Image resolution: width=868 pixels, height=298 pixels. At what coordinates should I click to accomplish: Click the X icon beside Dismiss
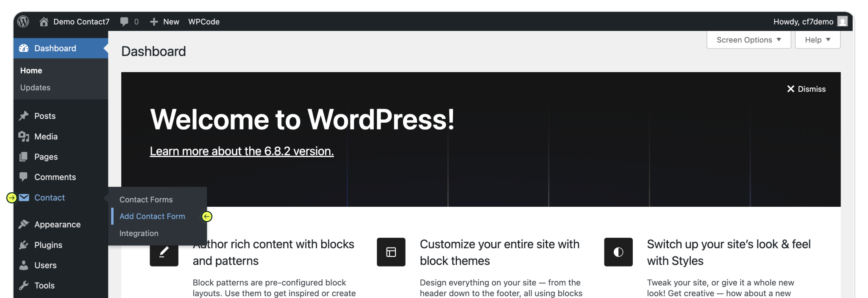coord(790,89)
